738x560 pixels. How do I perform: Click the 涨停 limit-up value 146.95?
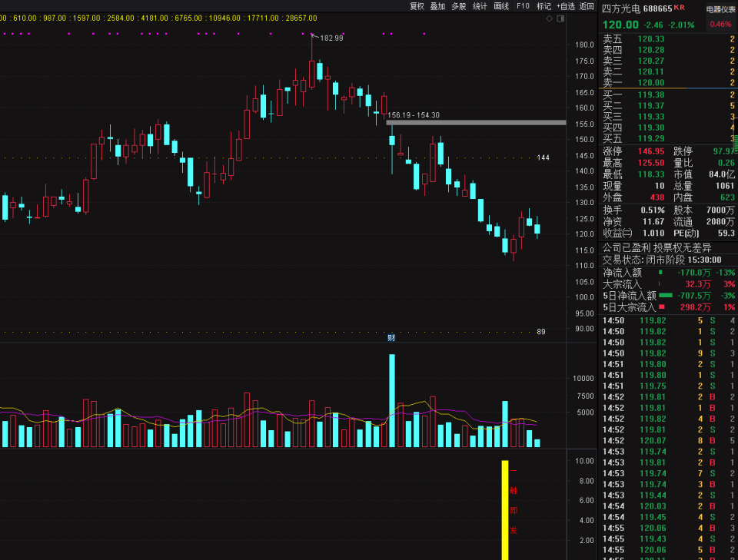click(651, 151)
